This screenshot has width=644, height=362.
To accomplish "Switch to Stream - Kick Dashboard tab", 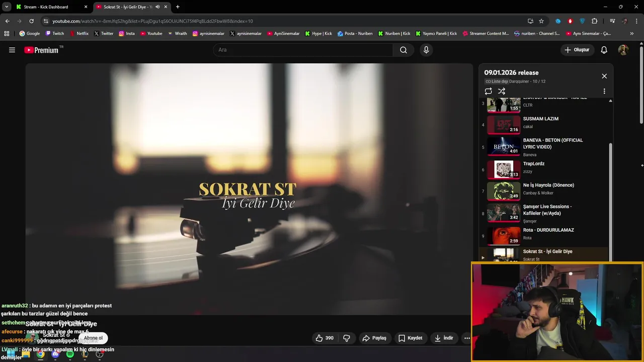I will point(51,7).
